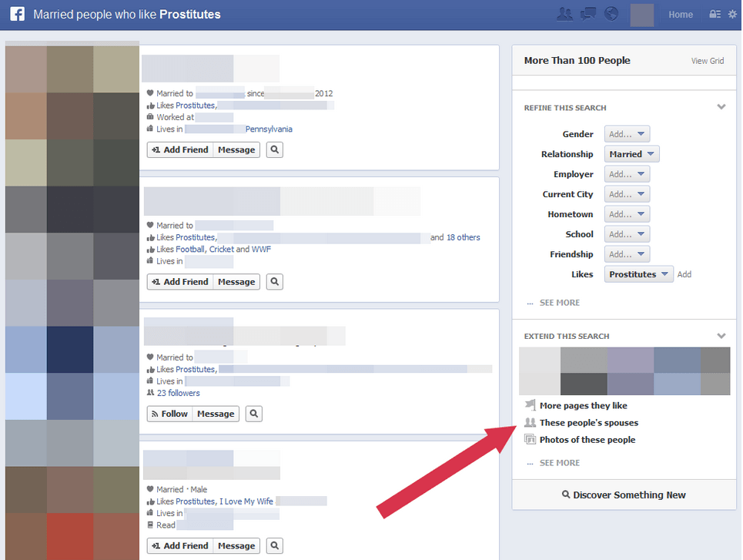
Task: Click Add next to Likes filter
Action: [684, 274]
